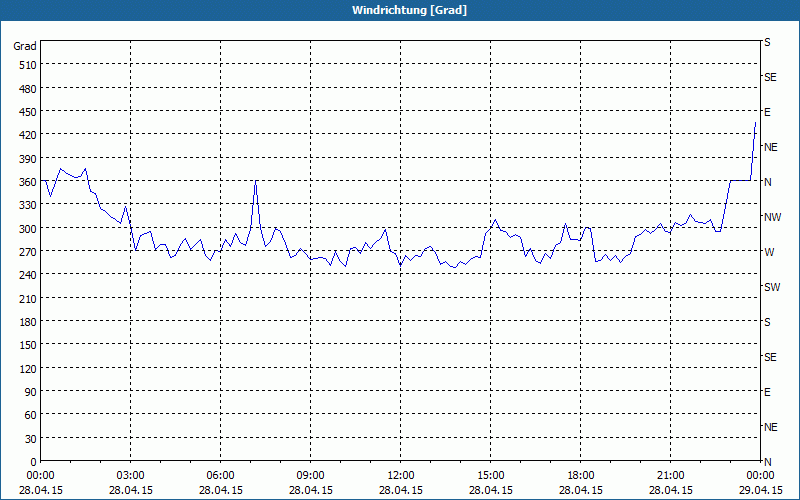Click the 360 y-axis label
Viewport: 800px width, 500px height.
(x=28, y=182)
